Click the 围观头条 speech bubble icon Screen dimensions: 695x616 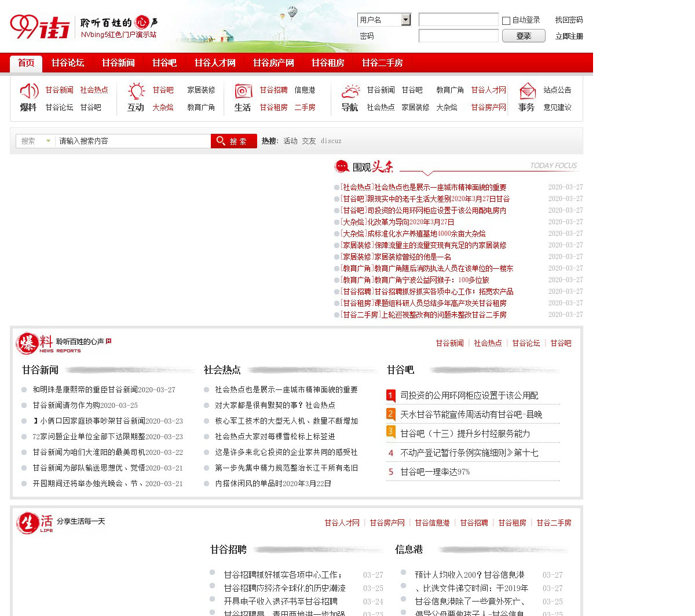342,167
